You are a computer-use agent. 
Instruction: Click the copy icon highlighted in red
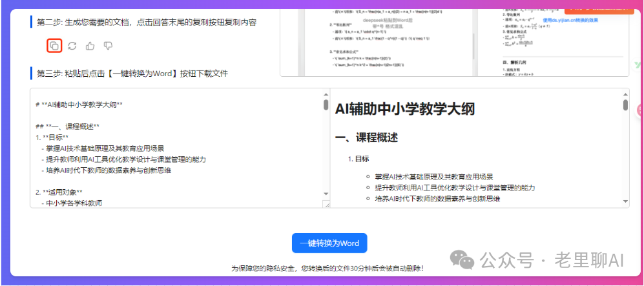(54, 46)
